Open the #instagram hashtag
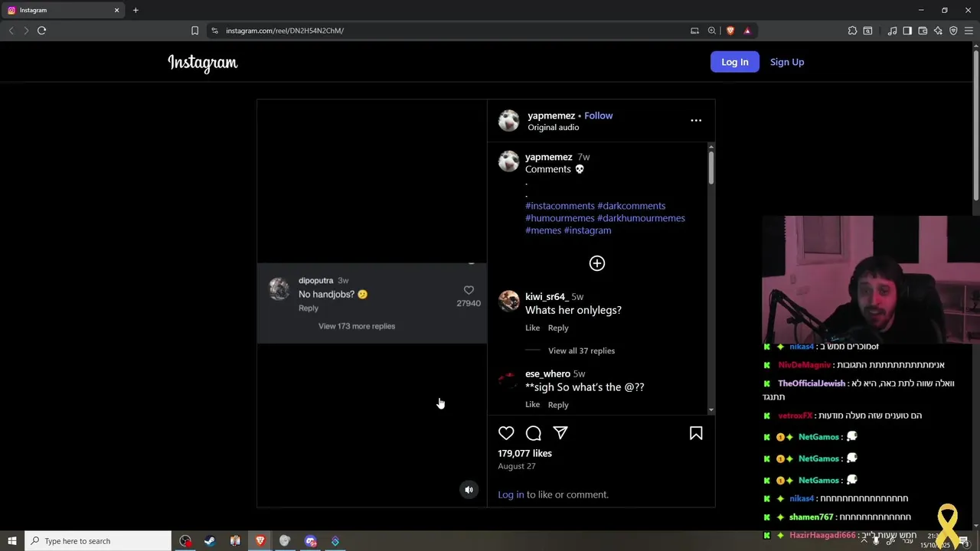The height and width of the screenshot is (551, 980). (x=588, y=230)
